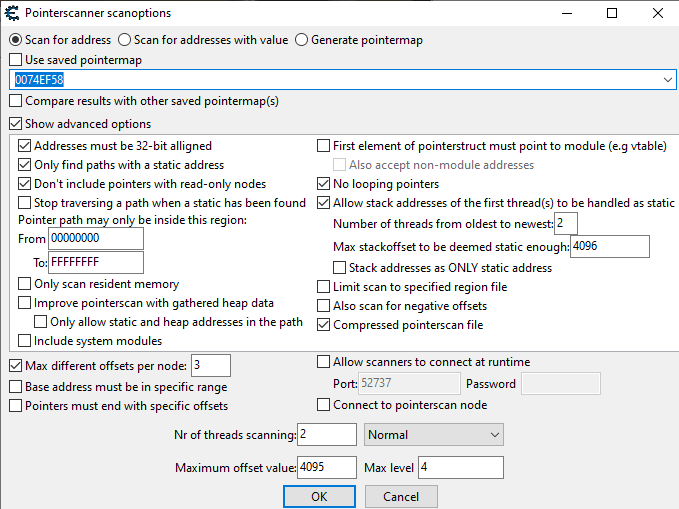Click the Max level input field
Image resolution: width=679 pixels, height=509 pixels.
click(461, 467)
